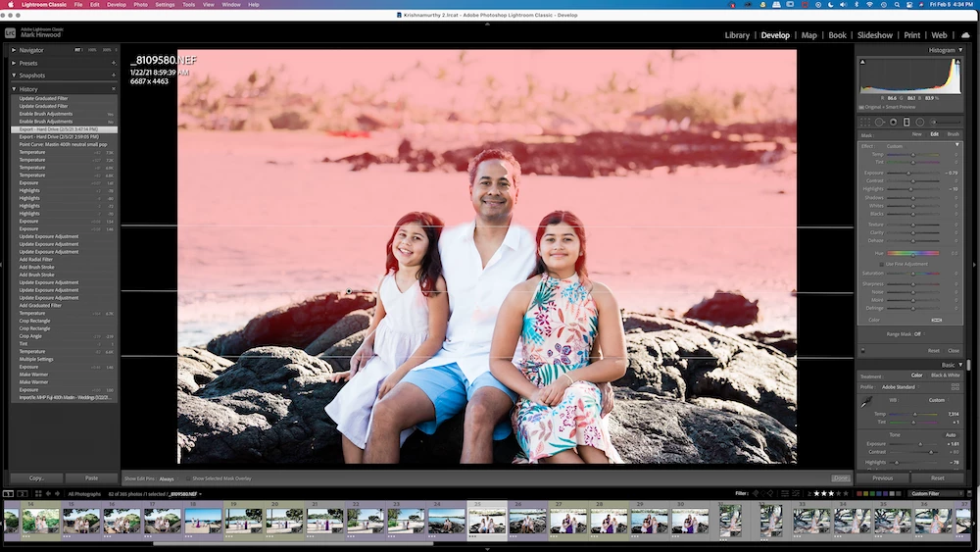
Task: Filter by rejected flag photos
Action: 770,493
